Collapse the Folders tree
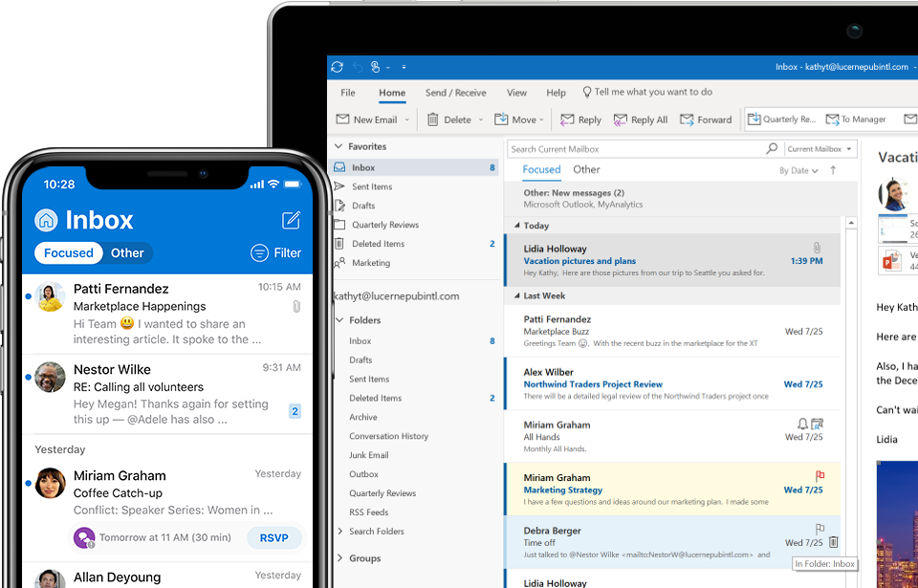The image size is (918, 588). (339, 319)
